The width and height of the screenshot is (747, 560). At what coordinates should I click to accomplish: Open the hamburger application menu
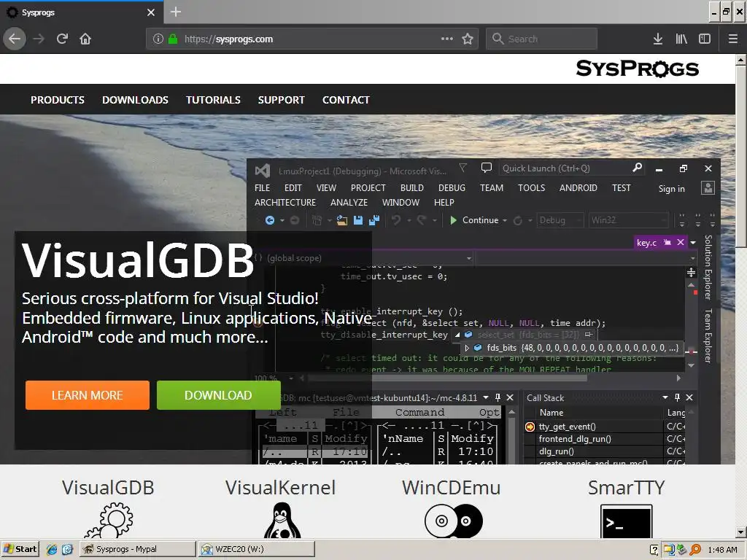[733, 39]
